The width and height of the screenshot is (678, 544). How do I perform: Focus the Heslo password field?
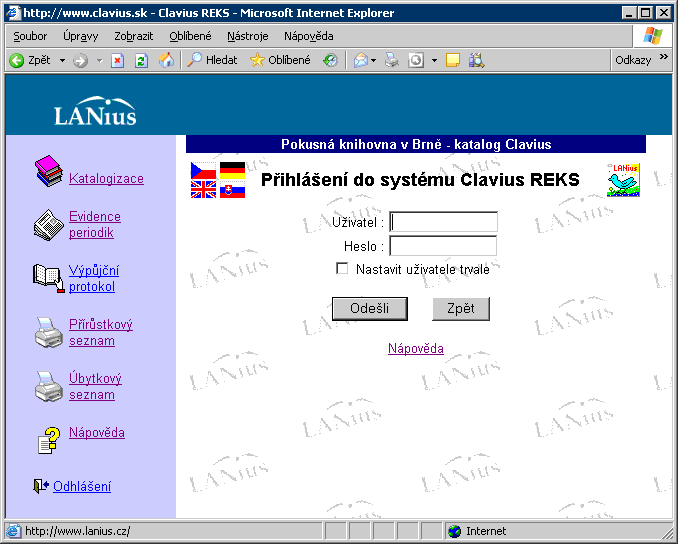click(443, 246)
